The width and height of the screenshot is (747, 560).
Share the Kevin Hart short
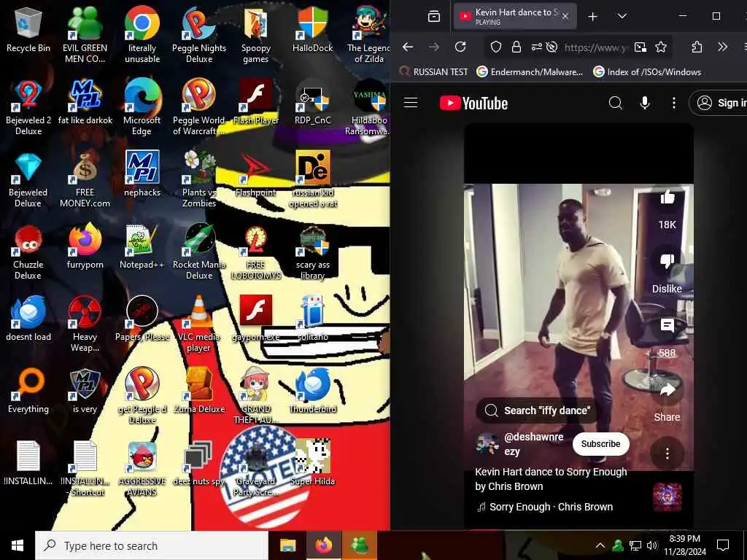tap(667, 390)
